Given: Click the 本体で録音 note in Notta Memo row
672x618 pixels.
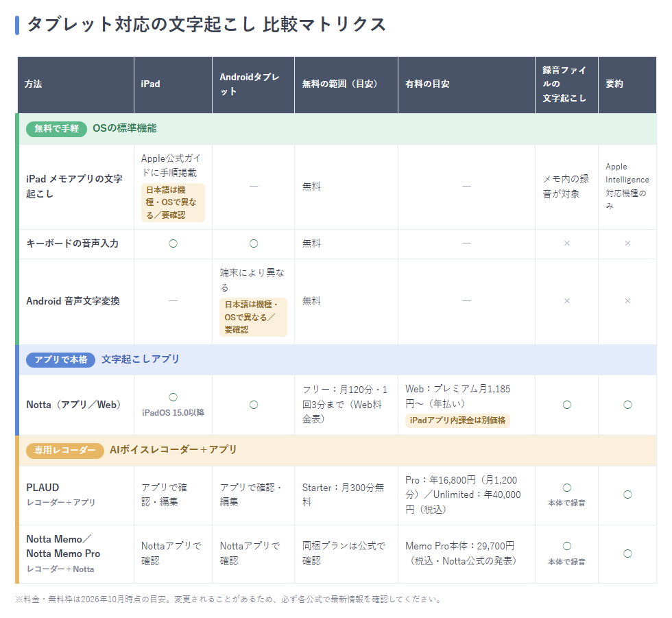Looking at the screenshot, I should [566, 562].
